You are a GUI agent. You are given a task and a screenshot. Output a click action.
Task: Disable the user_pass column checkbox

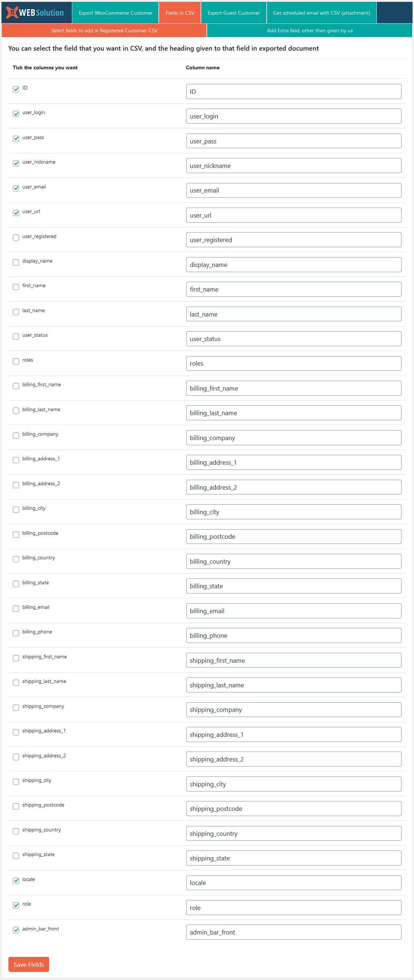pos(16,139)
